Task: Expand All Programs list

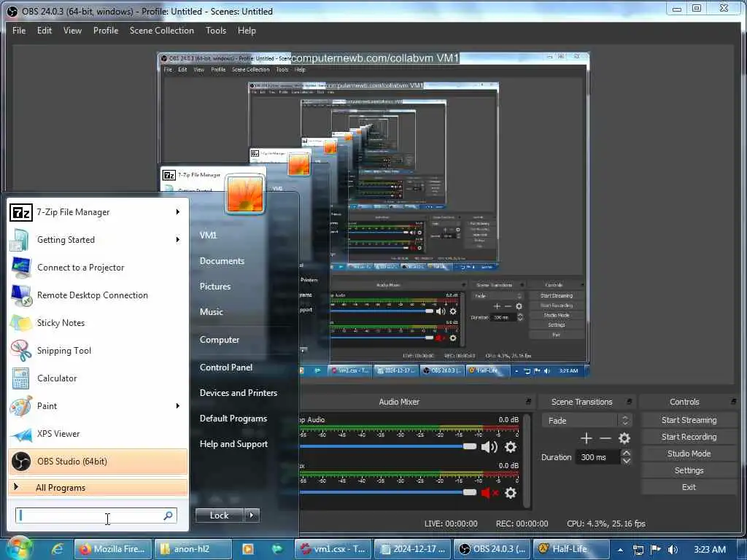Action: [x=98, y=487]
